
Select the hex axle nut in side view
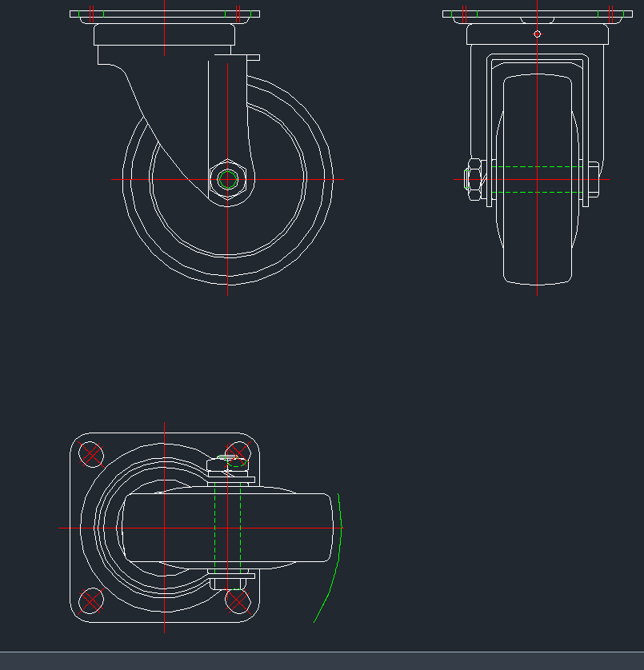pyautogui.click(x=227, y=179)
